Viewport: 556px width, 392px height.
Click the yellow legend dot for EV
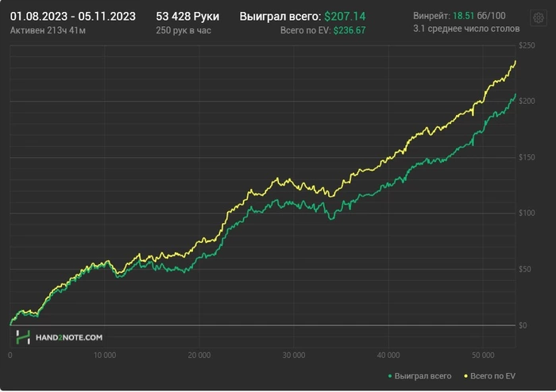pos(466,376)
